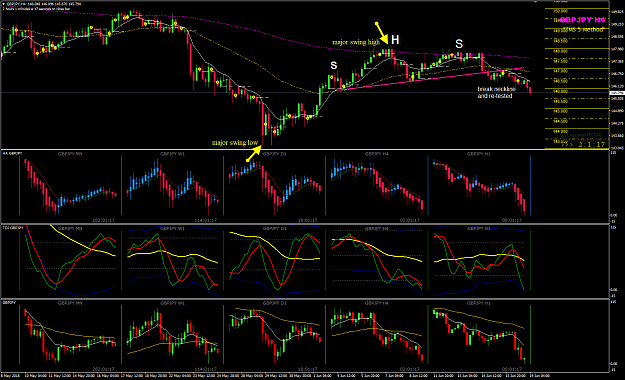The height and width of the screenshot is (380, 625).
Task: Click GBPJPY H1 label in the bottom candle panel
Action: (x=478, y=303)
